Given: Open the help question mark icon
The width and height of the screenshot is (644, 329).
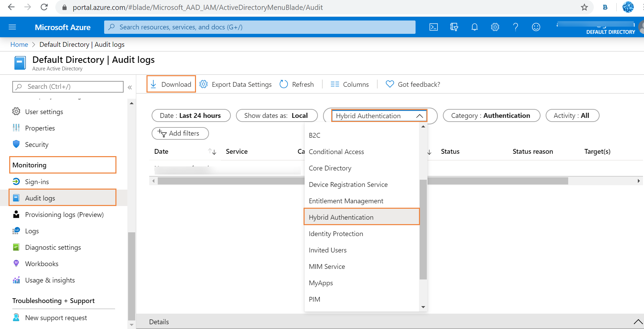Looking at the screenshot, I should pos(515,27).
